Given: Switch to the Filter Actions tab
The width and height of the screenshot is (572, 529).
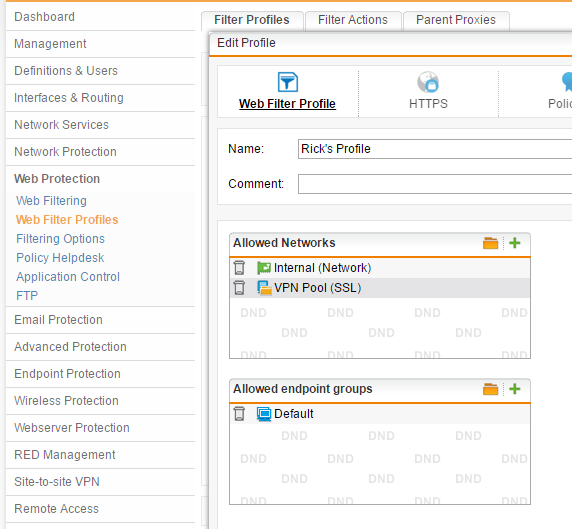Looking at the screenshot, I should [x=353, y=20].
